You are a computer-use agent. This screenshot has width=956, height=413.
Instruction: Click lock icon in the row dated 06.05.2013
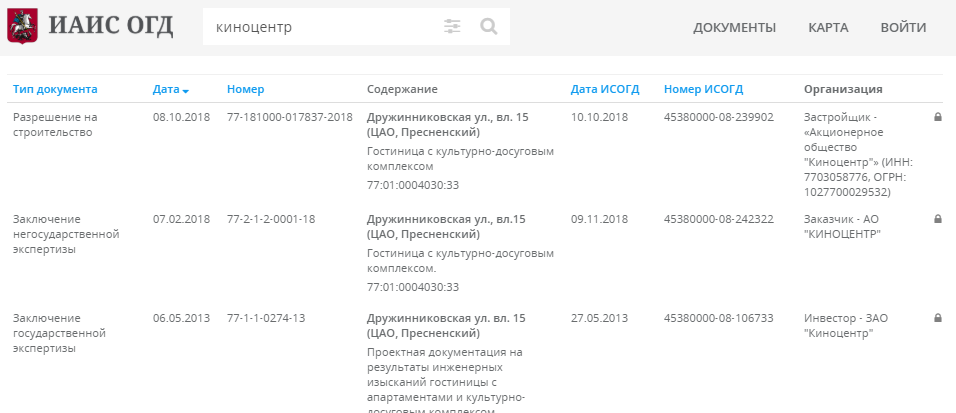pyautogui.click(x=938, y=318)
